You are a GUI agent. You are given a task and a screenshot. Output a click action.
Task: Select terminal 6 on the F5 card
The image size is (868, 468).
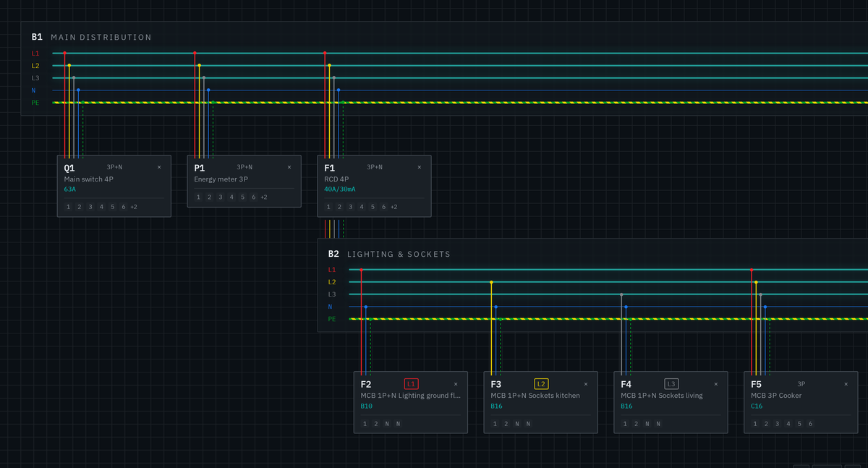click(811, 424)
